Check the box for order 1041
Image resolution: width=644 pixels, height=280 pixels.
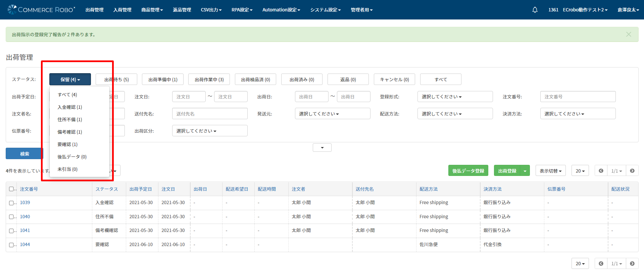[x=11, y=231]
